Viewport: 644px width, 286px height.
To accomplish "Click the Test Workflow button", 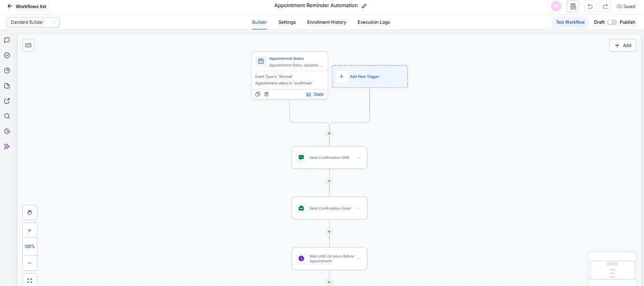I will point(570,22).
